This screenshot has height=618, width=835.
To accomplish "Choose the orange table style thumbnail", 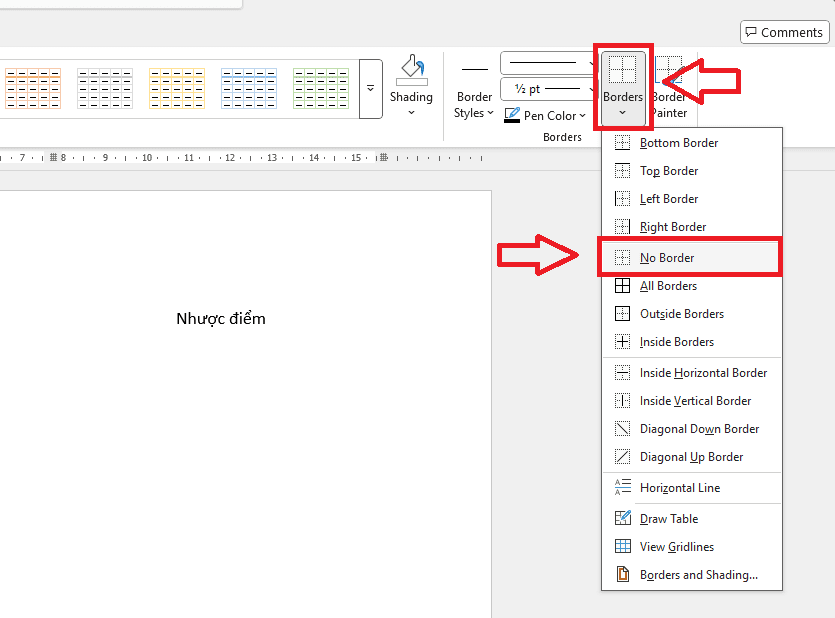I will (33, 88).
